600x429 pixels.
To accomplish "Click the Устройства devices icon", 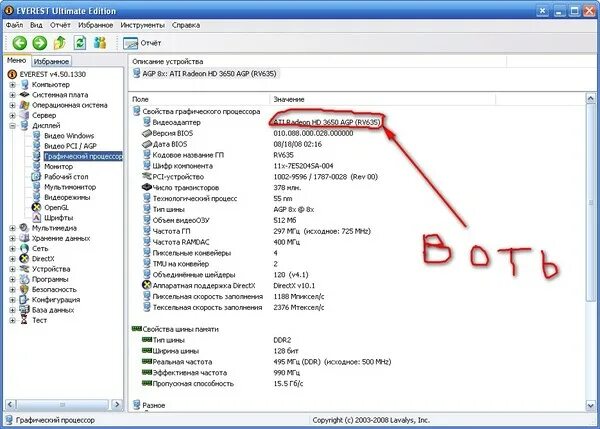I will (24, 269).
